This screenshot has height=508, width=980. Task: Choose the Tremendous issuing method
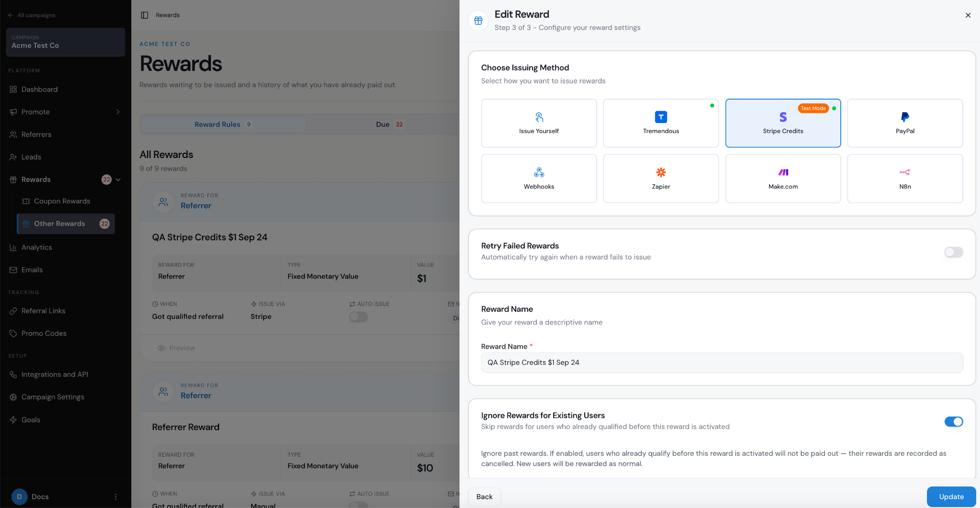[x=661, y=123]
